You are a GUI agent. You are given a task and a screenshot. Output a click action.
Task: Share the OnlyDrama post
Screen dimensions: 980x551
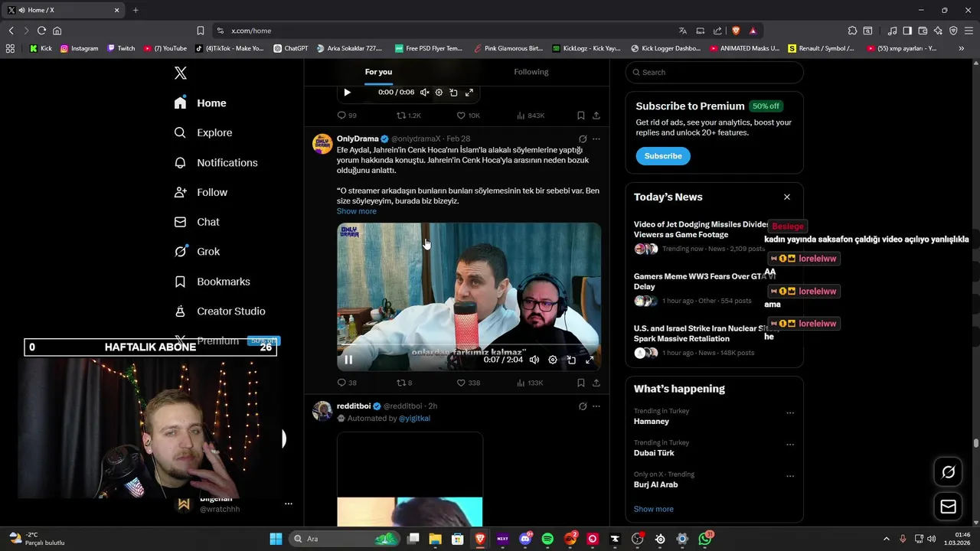[x=596, y=383]
